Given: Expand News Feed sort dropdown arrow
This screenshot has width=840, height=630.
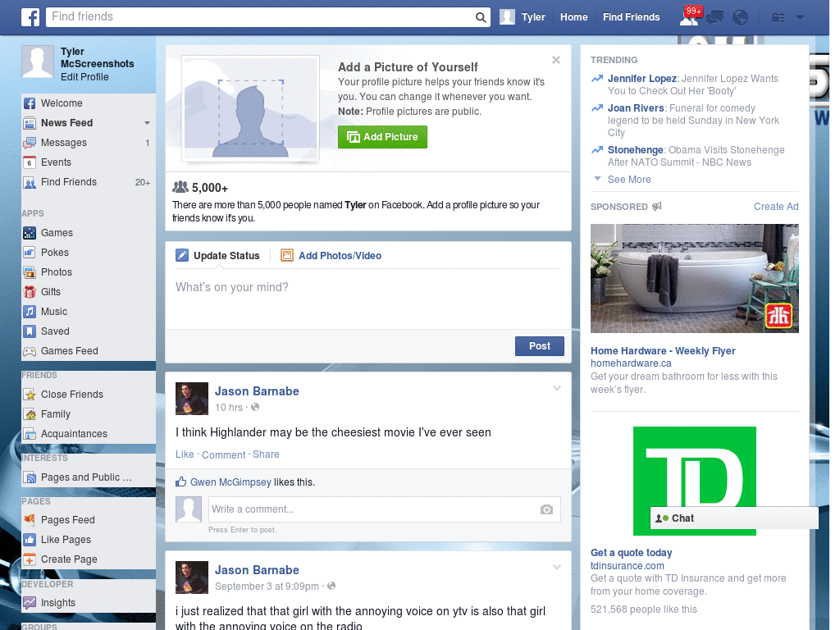Looking at the screenshot, I should [x=147, y=123].
